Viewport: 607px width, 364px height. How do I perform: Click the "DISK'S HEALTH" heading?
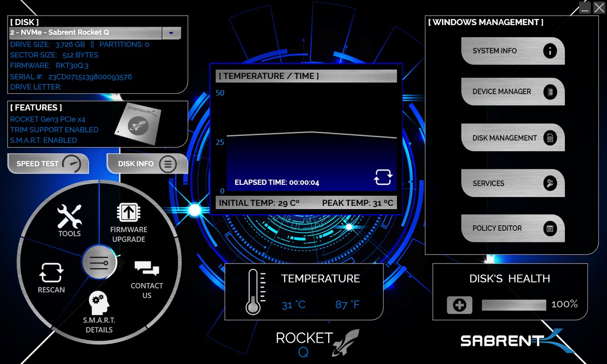(x=510, y=279)
